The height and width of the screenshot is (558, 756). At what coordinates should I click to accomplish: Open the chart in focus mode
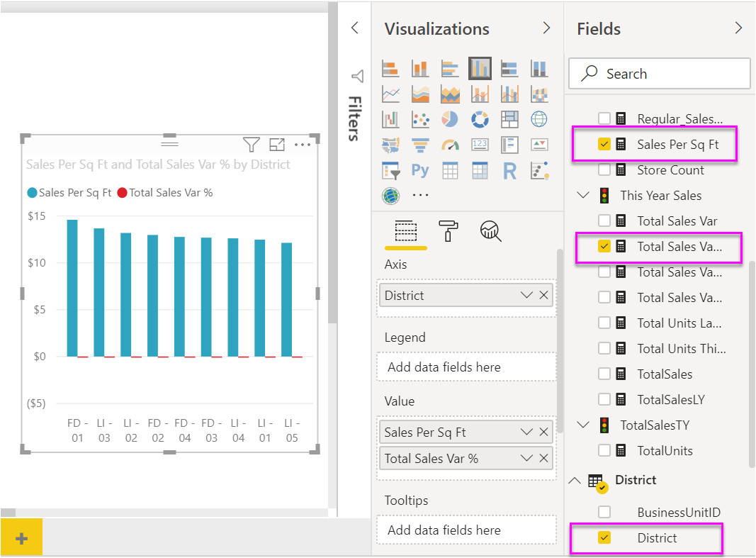coord(278,144)
